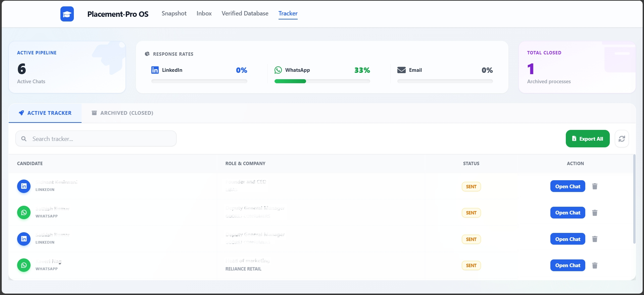Click the WhatsApp avatar for Sathish Kumar

(x=24, y=213)
